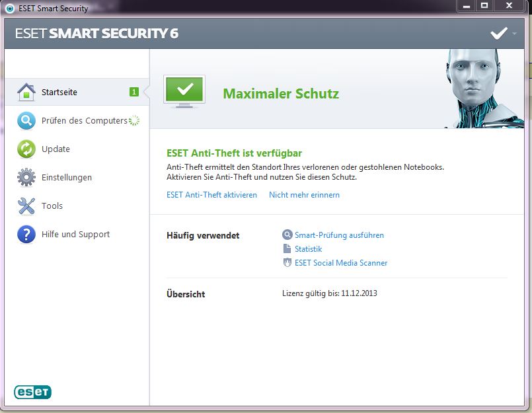This screenshot has height=413, width=532.
Task: Click the green Update arrows icon
Action: coord(26,149)
